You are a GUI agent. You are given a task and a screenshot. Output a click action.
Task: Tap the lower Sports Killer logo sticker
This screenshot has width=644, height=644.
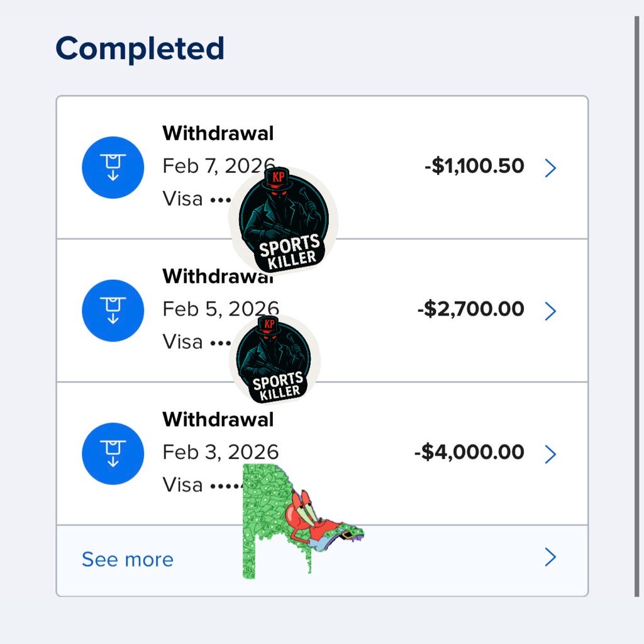point(275,360)
